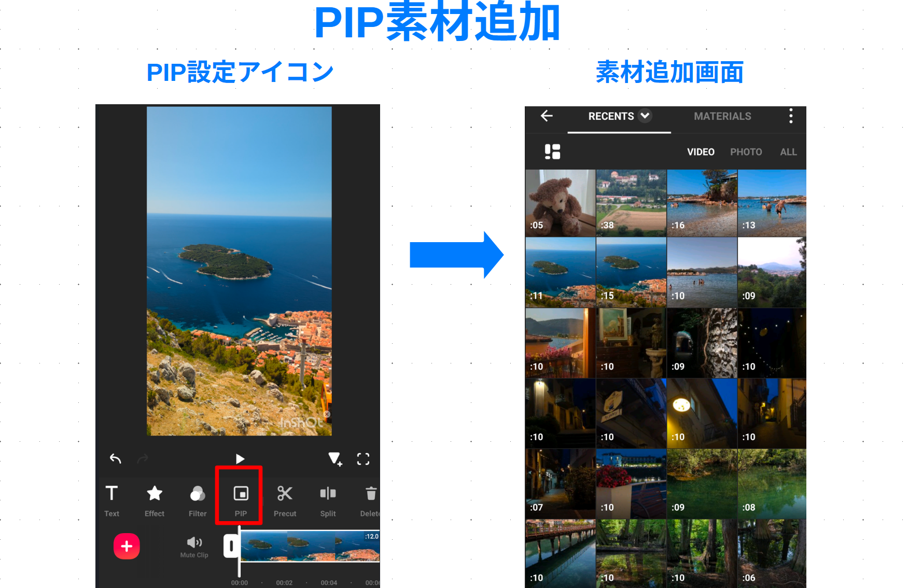
Task: Select the PHOTO filter tab
Action: tap(746, 152)
